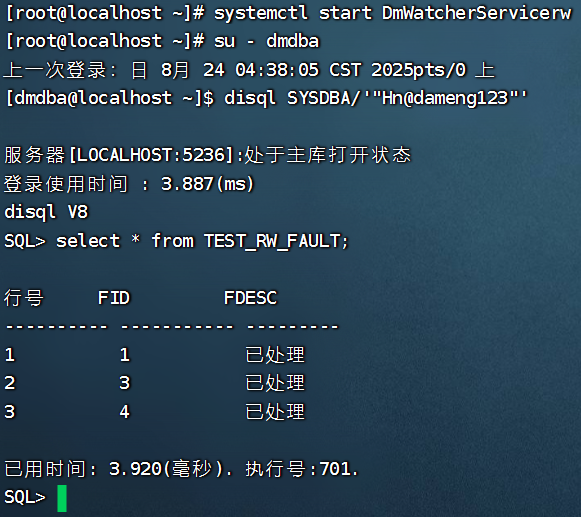This screenshot has width=581, height=517.
Task: Click the elapsed time 3.920 text
Action: (135, 469)
